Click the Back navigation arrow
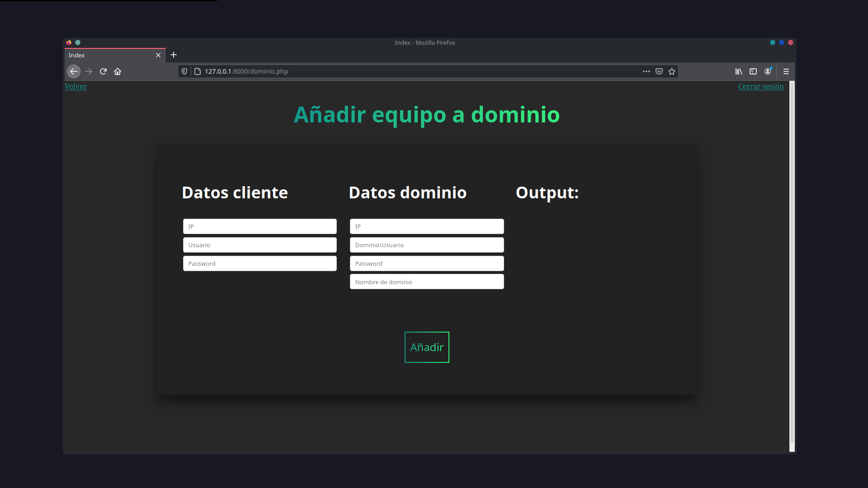Image resolution: width=868 pixels, height=488 pixels. click(74, 71)
